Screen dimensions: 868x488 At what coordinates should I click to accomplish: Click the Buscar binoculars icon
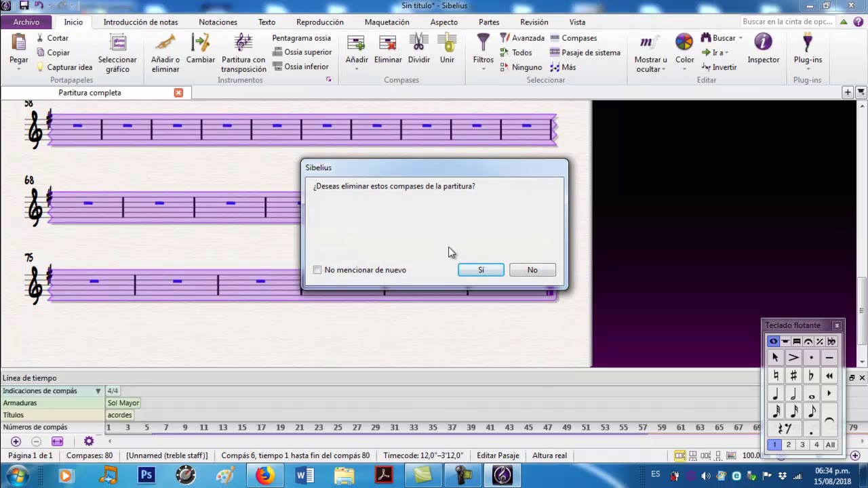tap(706, 38)
